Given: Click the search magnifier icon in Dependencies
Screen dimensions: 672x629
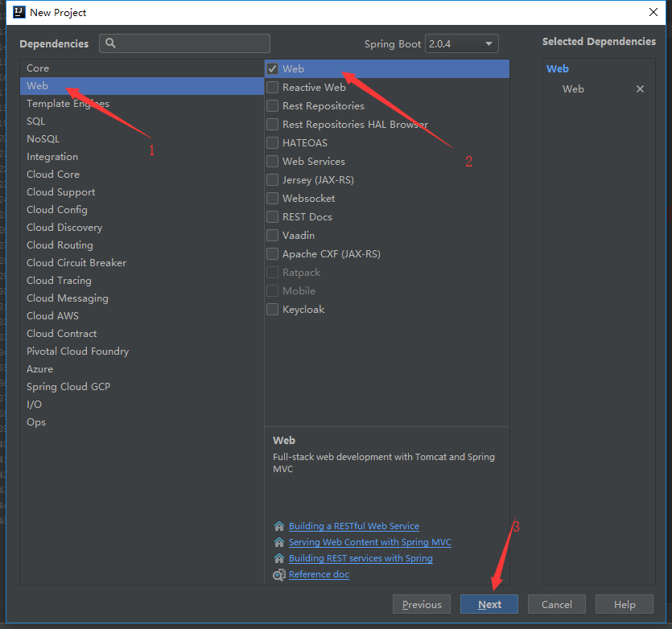Looking at the screenshot, I should (110, 43).
